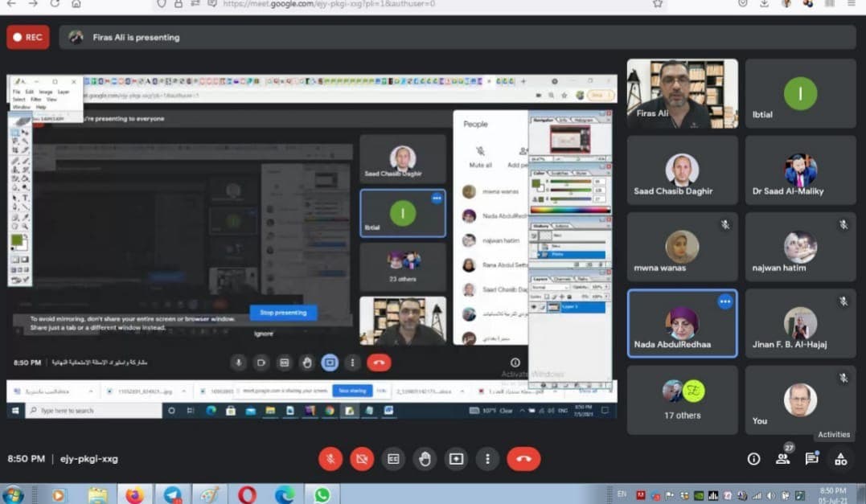Open three-dot menu on Nada AbdulRedhaa tile
The image size is (866, 504).
pyautogui.click(x=725, y=301)
